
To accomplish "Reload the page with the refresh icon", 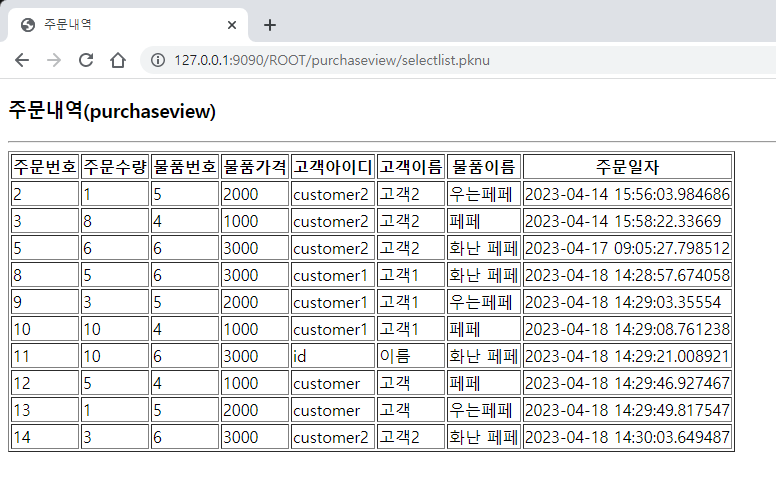I will coord(86,60).
